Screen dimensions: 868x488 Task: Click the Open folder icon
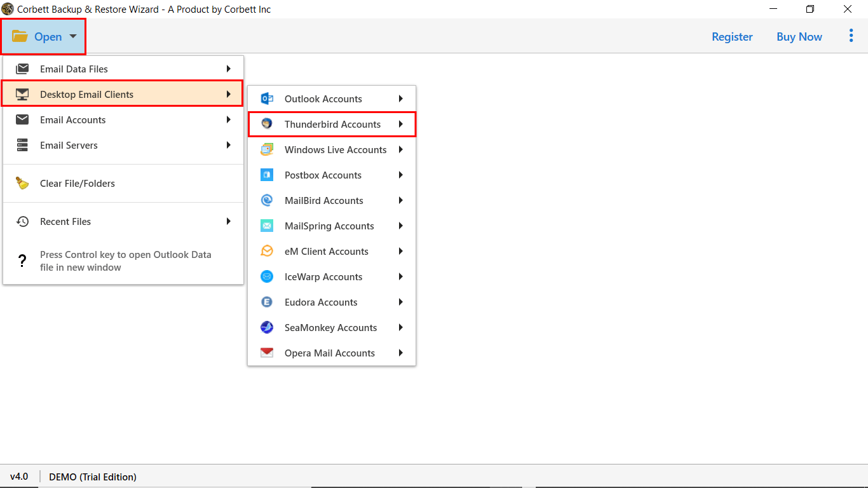pos(20,36)
